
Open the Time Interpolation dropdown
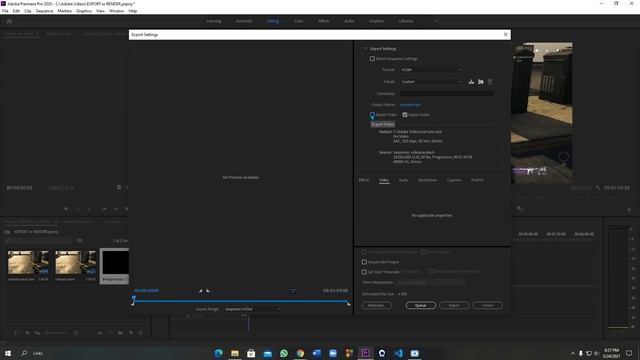click(x=431, y=282)
